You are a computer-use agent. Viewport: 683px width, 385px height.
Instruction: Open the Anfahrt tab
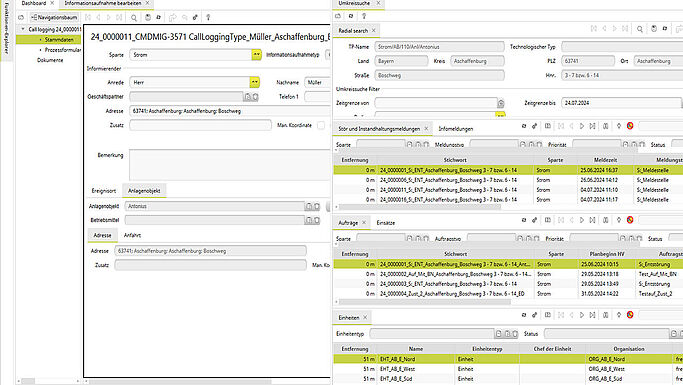click(132, 235)
